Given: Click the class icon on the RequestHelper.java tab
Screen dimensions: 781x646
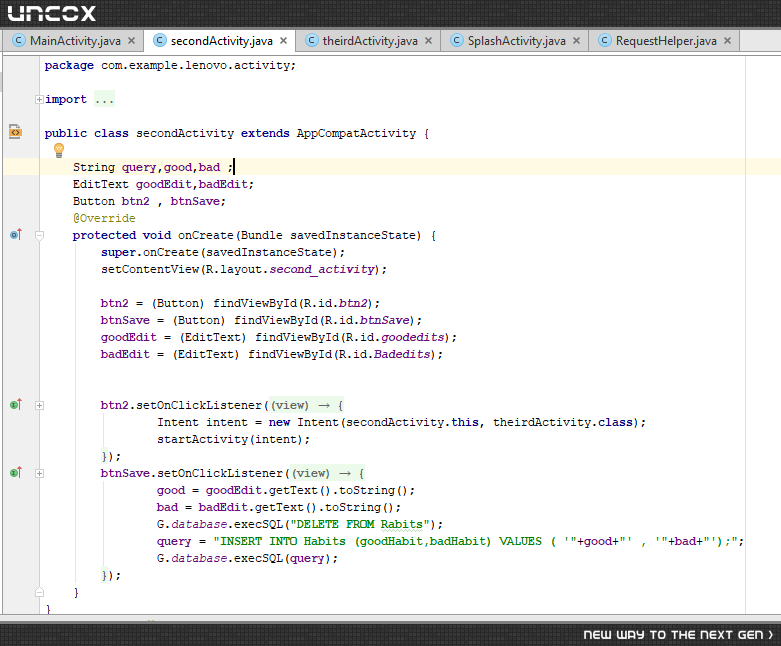Looking at the screenshot, I should [604, 40].
